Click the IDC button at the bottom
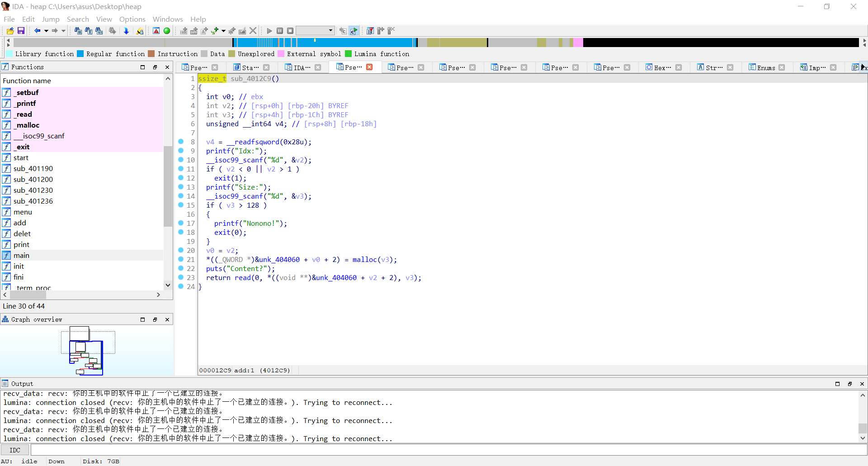This screenshot has height=466, width=868. 15,450
